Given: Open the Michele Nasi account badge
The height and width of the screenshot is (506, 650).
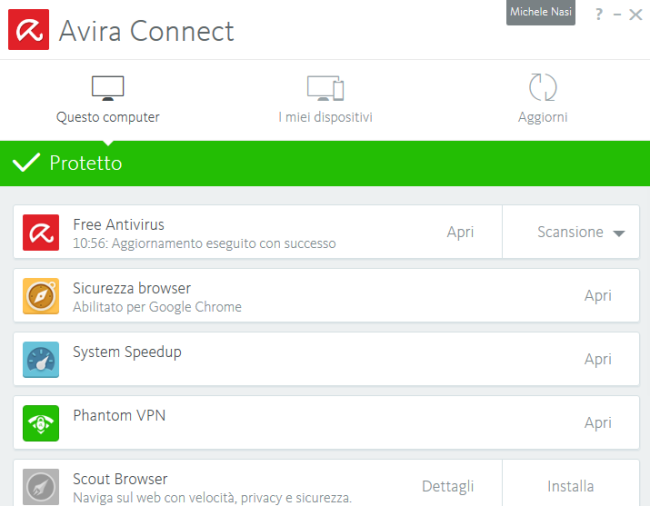Looking at the screenshot, I should [x=541, y=12].
